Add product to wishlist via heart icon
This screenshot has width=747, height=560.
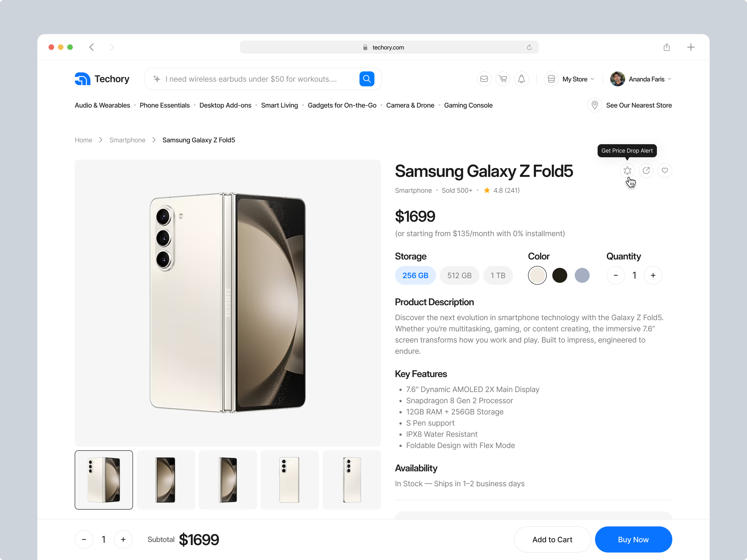(x=665, y=170)
